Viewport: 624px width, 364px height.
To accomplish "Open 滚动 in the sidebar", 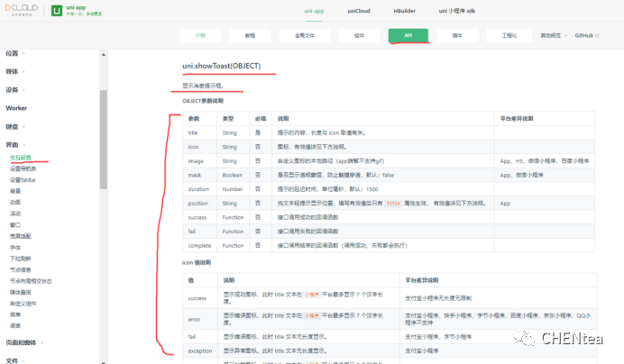I will click(x=15, y=214).
